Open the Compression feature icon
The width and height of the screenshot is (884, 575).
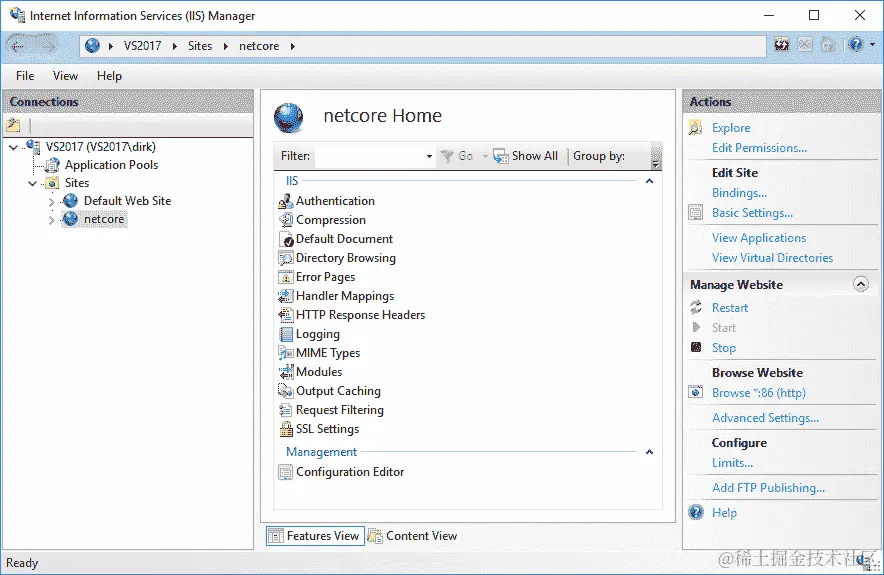point(286,220)
